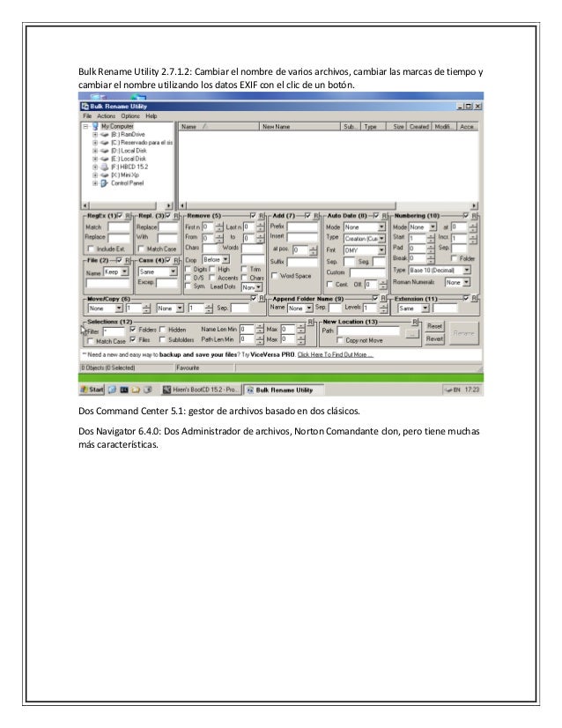Collapse the My Computer tree node
This screenshot has width=562, height=728.
(85, 126)
